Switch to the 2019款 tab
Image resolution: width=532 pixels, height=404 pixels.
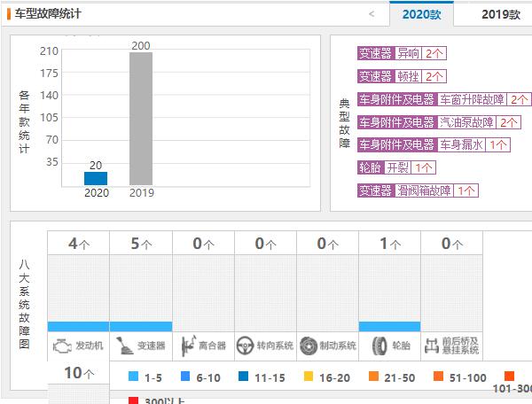[x=501, y=14]
